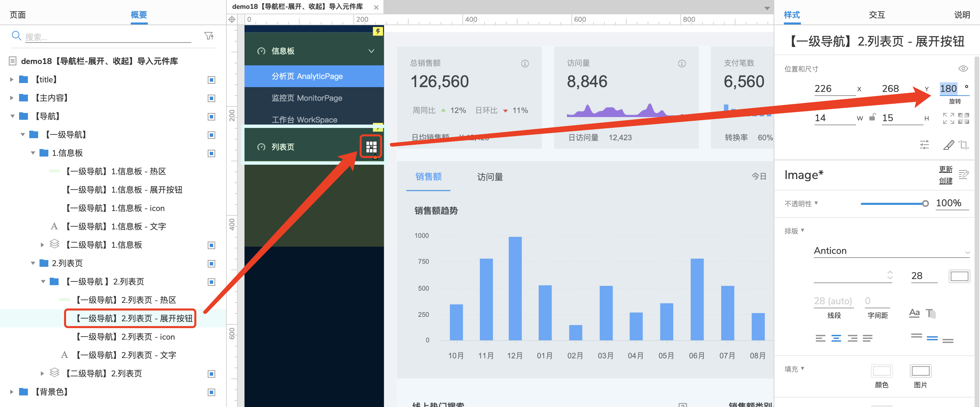Toggle the square marker on 【主内容】 row
980x407 pixels.
coord(211,98)
